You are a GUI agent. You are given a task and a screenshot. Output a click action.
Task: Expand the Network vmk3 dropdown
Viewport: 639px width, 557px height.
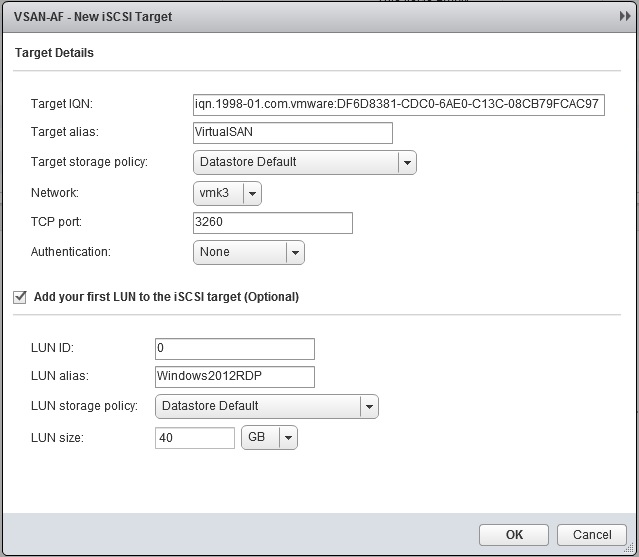pos(227,193)
